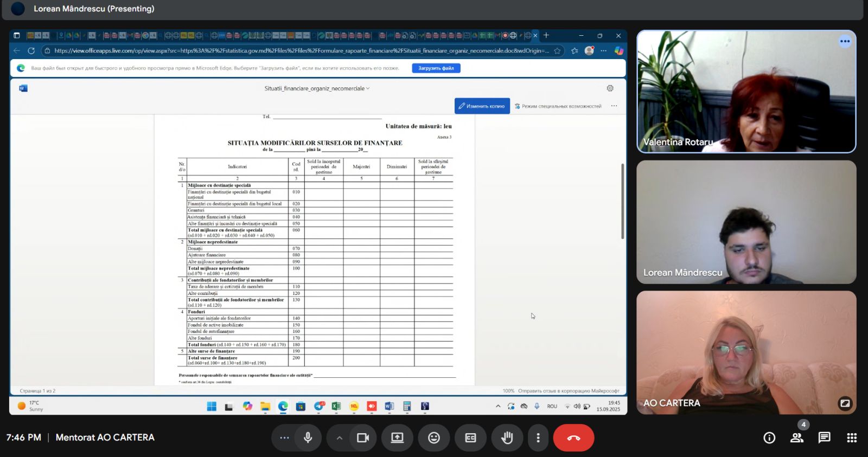
Task: Turn off the camera
Action: point(363,437)
